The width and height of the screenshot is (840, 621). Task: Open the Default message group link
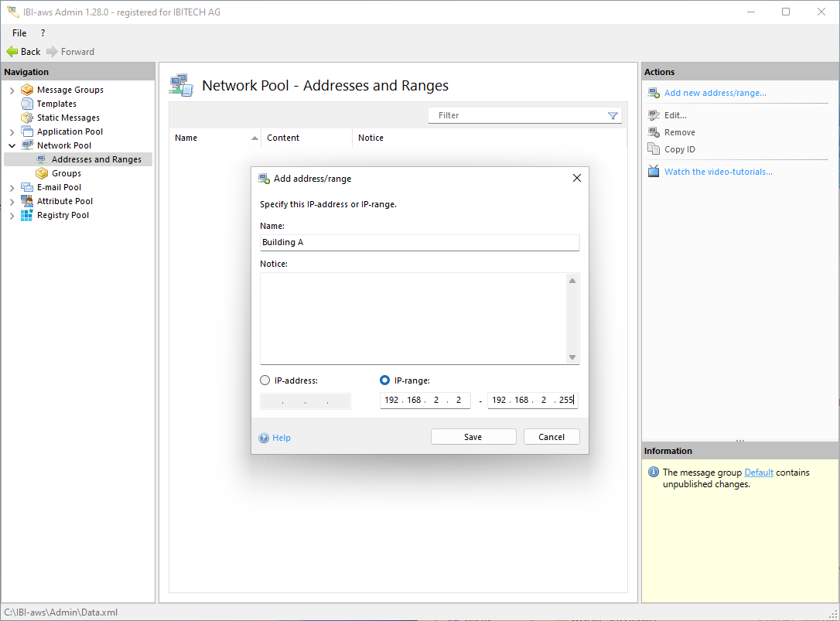point(758,473)
